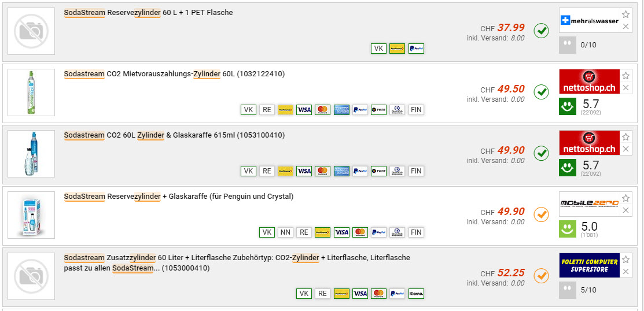This screenshot has height=311, width=644.
Task: Click the green availability check for the 37.99 offer
Action: pyautogui.click(x=541, y=31)
